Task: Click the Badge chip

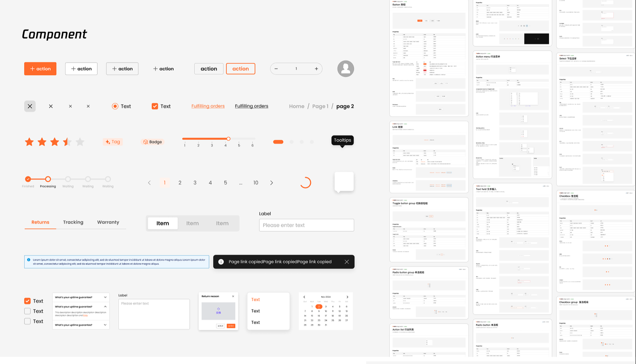Action: coord(152,142)
